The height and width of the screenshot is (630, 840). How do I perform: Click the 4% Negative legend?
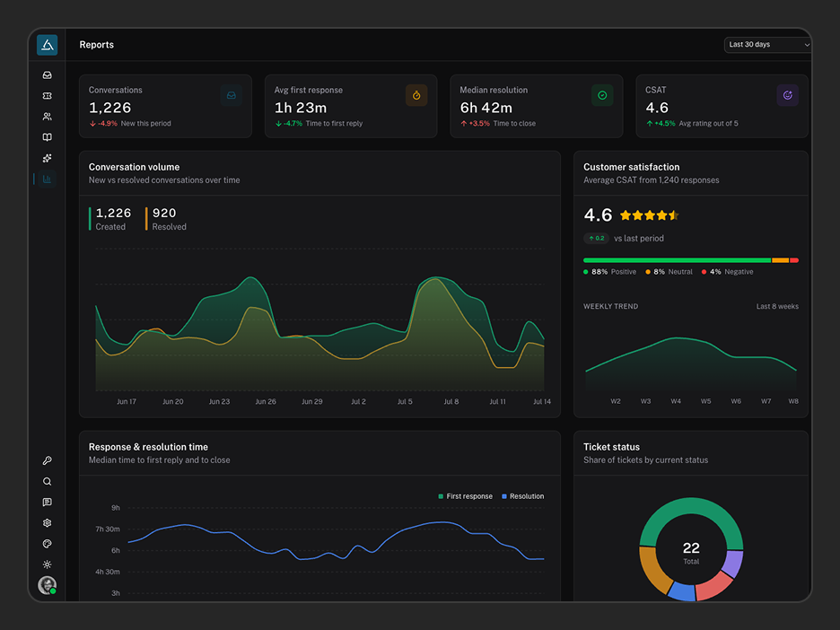[x=727, y=272]
